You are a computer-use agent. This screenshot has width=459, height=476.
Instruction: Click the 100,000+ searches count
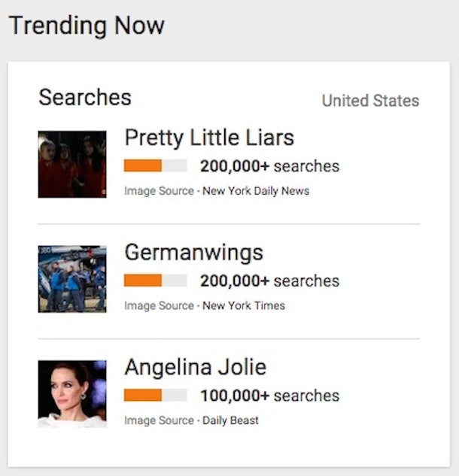[269, 396]
